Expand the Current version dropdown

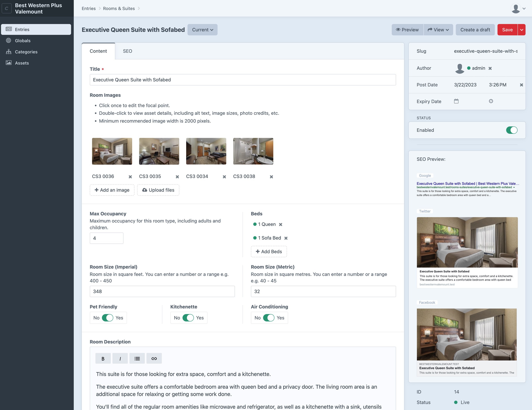(201, 29)
